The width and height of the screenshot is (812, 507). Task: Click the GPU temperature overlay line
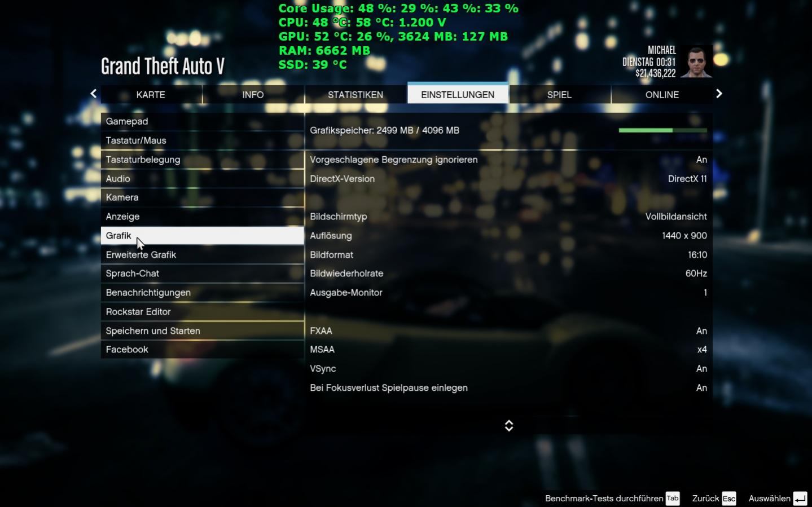pos(393,37)
